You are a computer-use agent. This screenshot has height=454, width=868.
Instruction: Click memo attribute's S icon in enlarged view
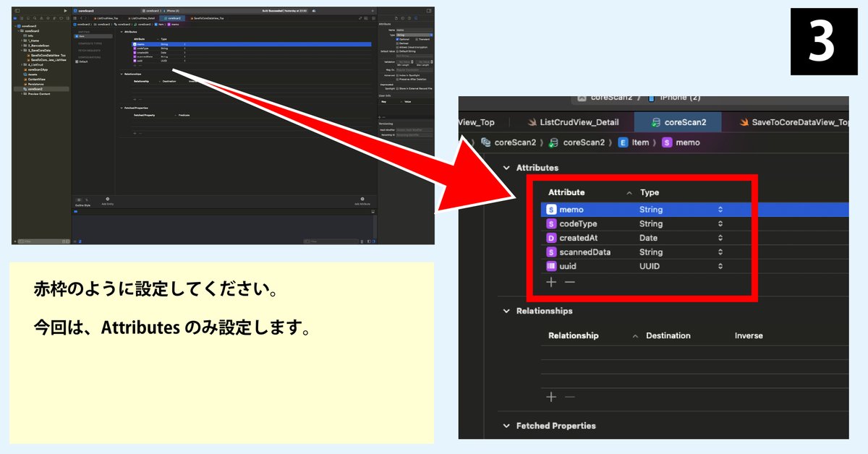tap(551, 210)
